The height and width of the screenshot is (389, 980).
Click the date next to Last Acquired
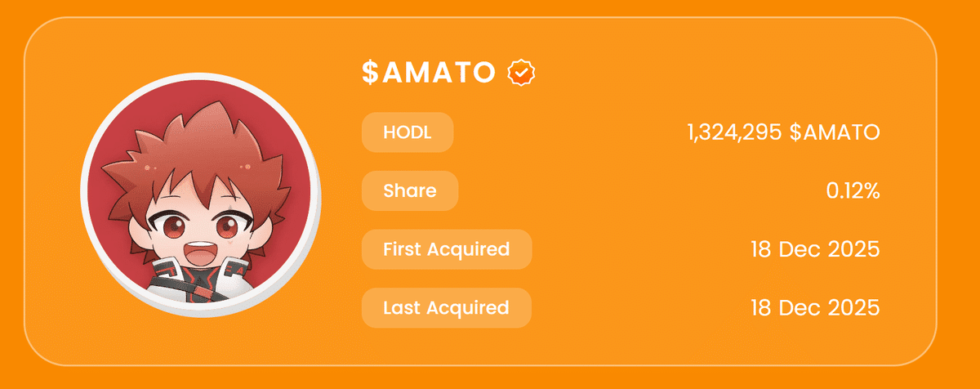pos(815,308)
